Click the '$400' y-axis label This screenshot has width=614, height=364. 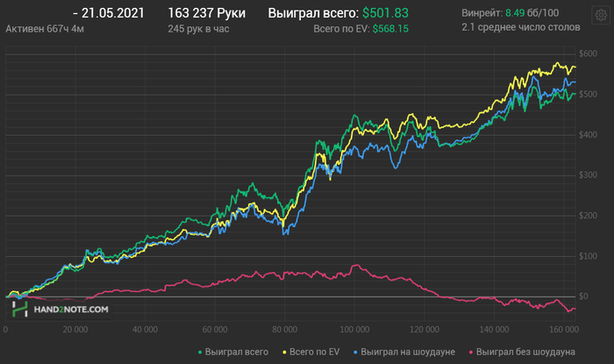[589, 135]
